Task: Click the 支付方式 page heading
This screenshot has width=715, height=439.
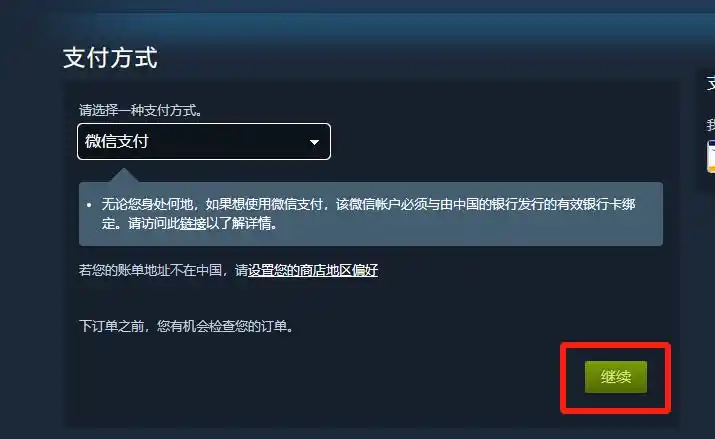Action: tap(110, 58)
